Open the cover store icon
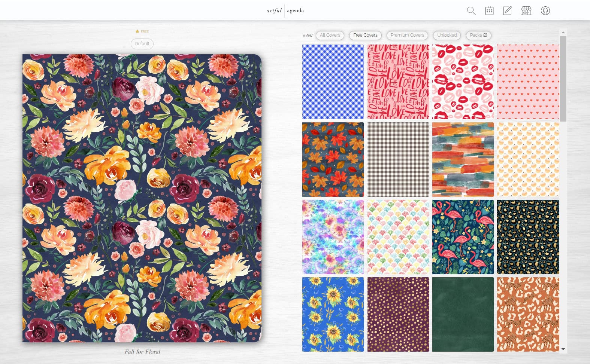 (x=526, y=11)
